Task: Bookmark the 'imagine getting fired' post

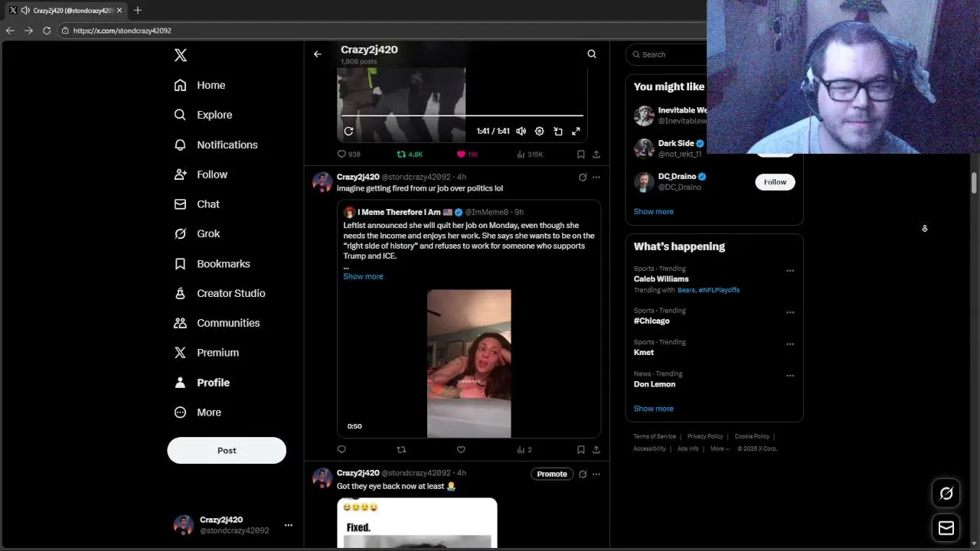Action: click(x=581, y=450)
